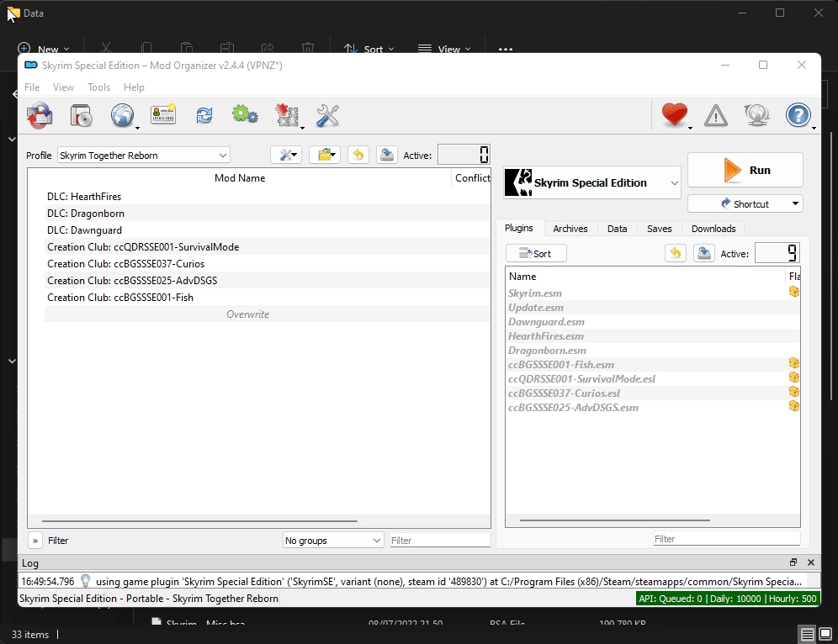Screen dimensions: 838x644
Task: Open the Profiles ID card icon
Action: point(163,115)
